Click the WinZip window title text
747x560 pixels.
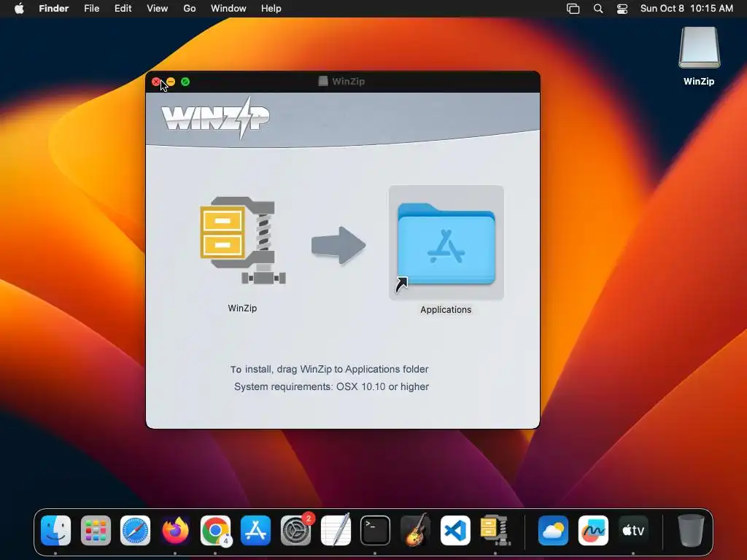348,82
